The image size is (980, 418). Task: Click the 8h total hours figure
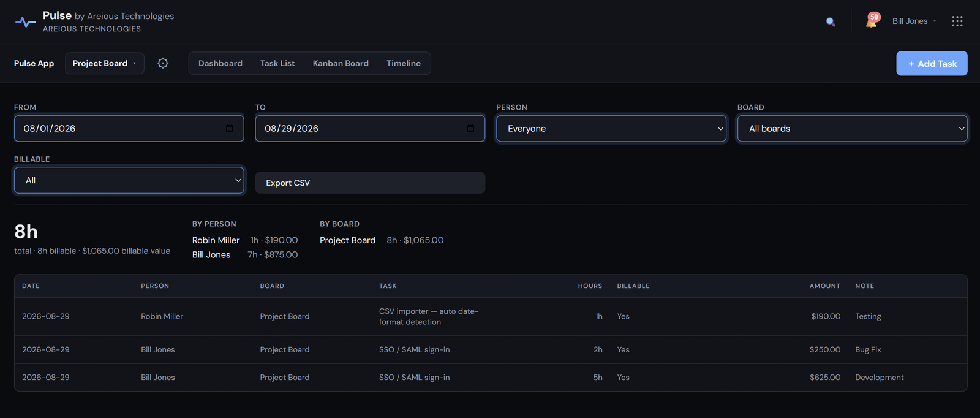pyautogui.click(x=26, y=232)
